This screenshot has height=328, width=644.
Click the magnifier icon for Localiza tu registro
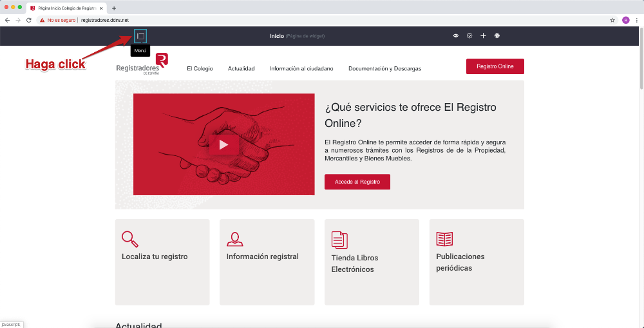click(129, 239)
